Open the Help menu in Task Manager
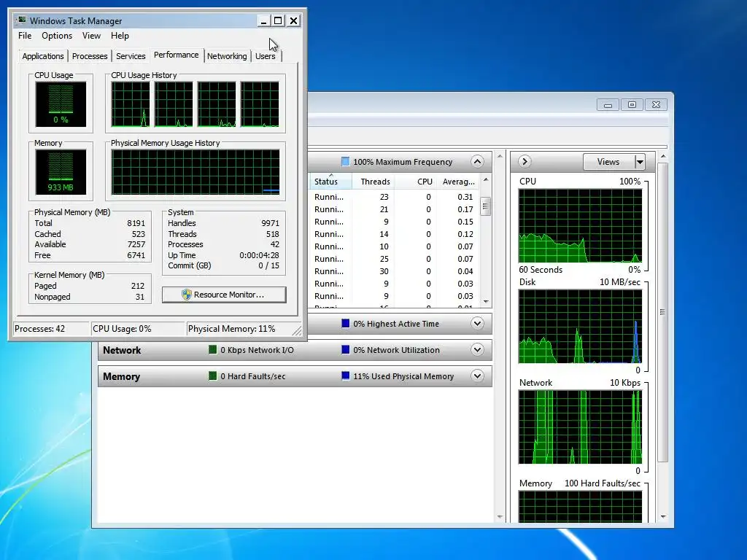The image size is (747, 560). [120, 36]
